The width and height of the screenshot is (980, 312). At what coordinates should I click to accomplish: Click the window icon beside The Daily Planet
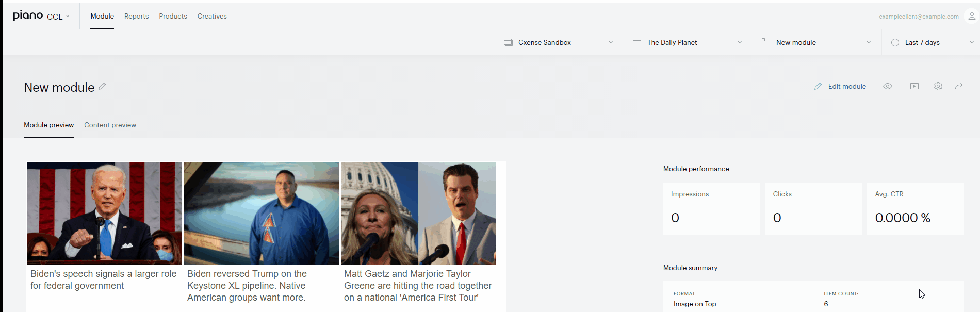click(637, 42)
